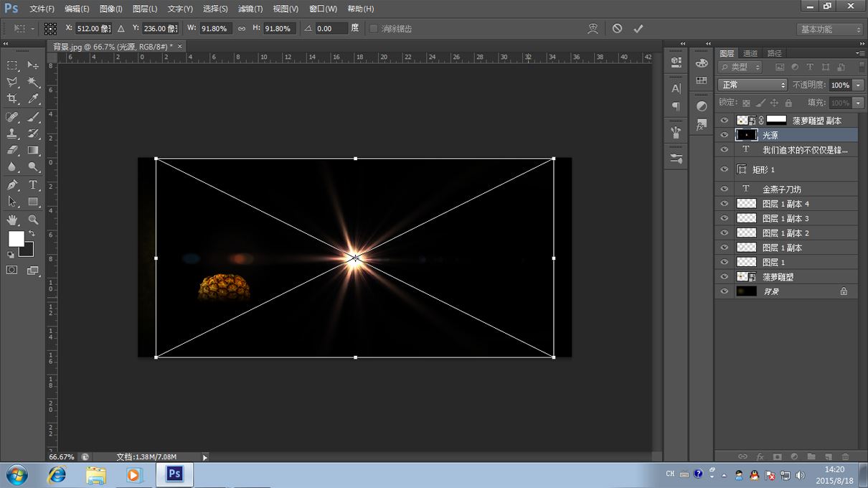Toggle warp mode icon in options bar

pos(593,29)
